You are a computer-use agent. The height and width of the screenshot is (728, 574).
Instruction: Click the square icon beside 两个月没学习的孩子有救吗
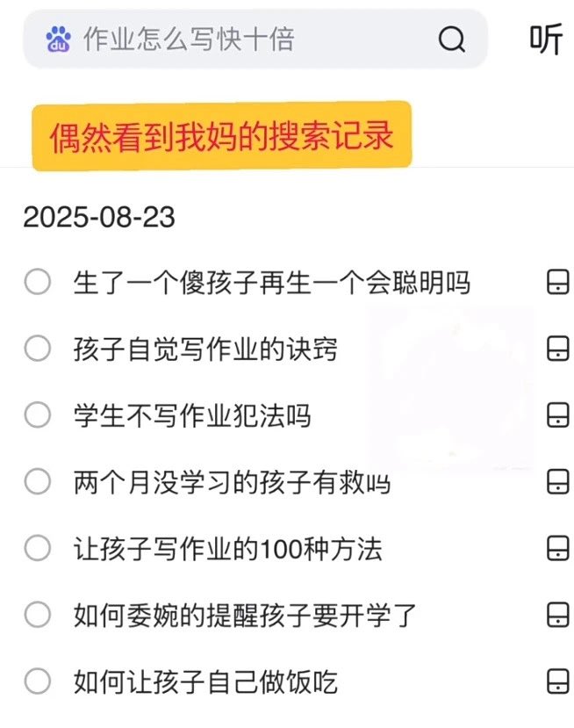[x=557, y=481]
